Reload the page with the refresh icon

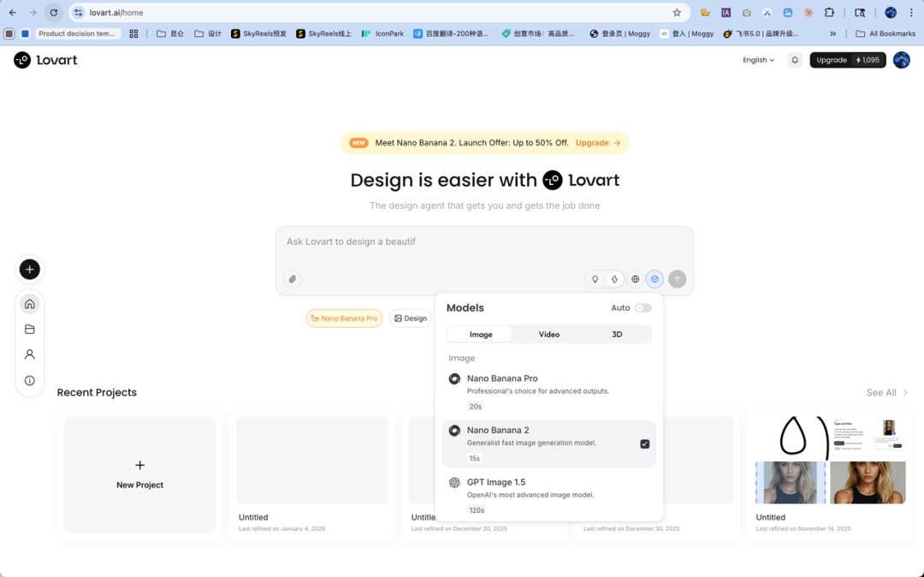tap(54, 12)
